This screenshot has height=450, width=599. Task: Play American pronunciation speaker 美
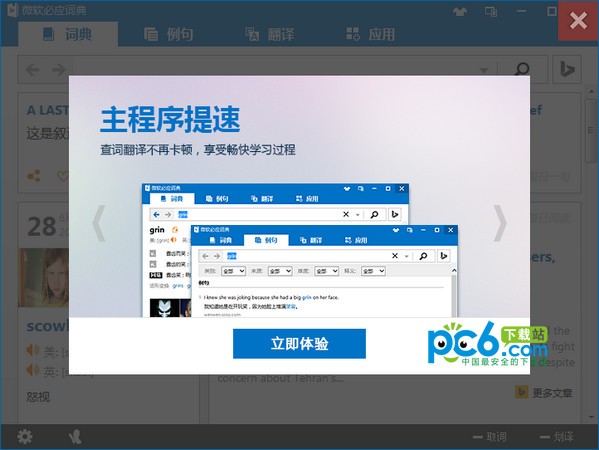click(x=32, y=350)
